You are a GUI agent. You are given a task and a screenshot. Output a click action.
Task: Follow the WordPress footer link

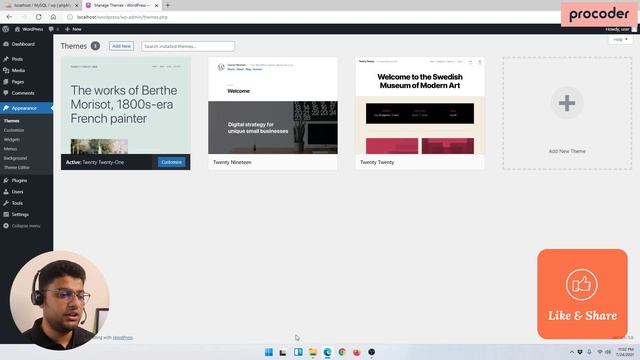(x=122, y=338)
